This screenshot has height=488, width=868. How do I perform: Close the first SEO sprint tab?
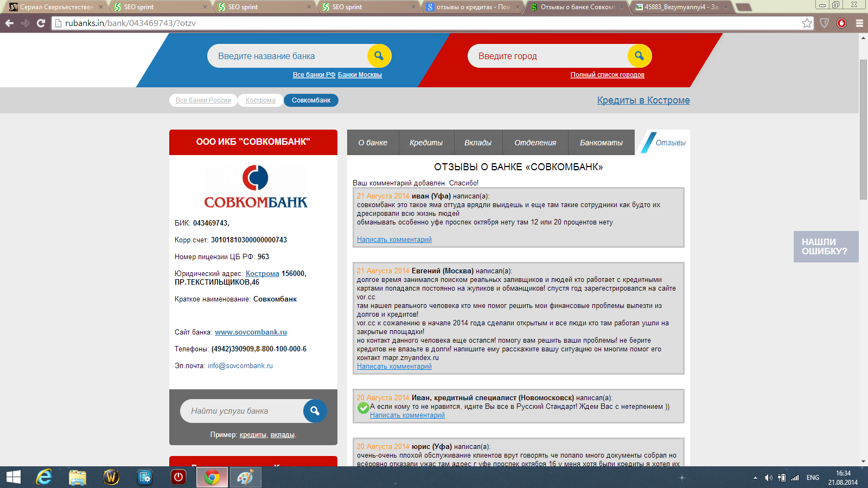click(x=205, y=7)
